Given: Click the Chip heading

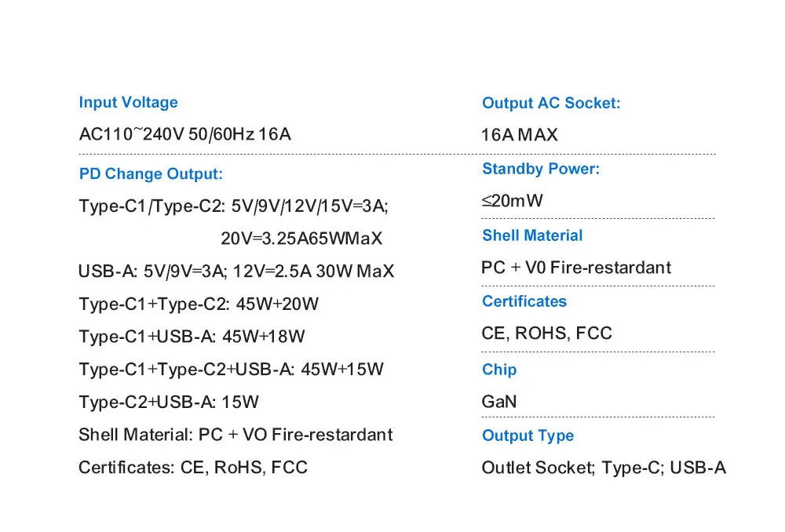Looking at the screenshot, I should tap(499, 370).
